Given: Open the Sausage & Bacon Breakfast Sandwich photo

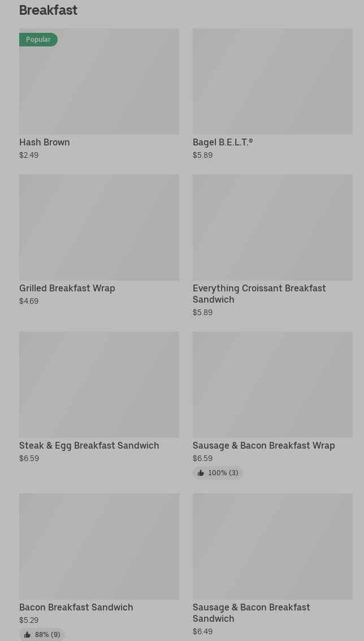Looking at the screenshot, I should [272, 546].
